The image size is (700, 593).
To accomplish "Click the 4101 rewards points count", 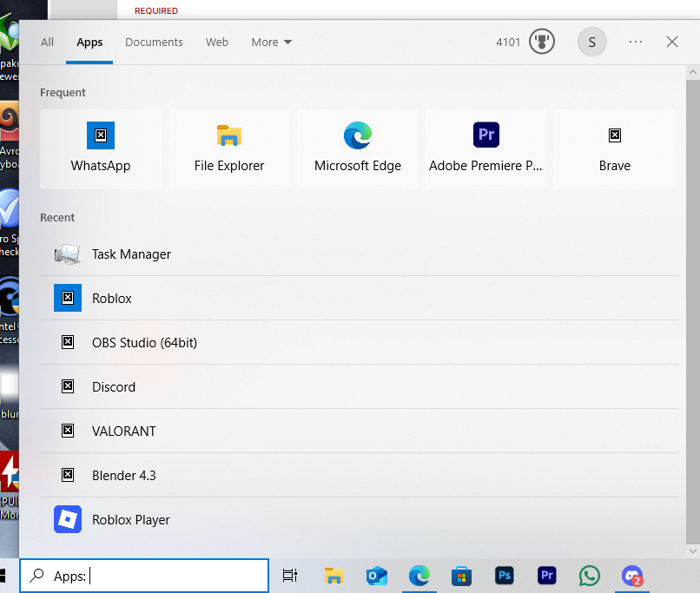I will pyautogui.click(x=508, y=42).
